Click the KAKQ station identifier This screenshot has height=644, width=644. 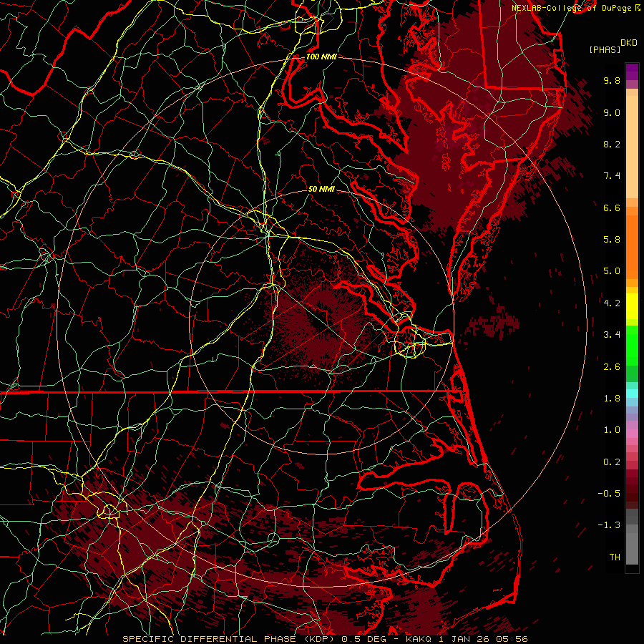click(419, 639)
